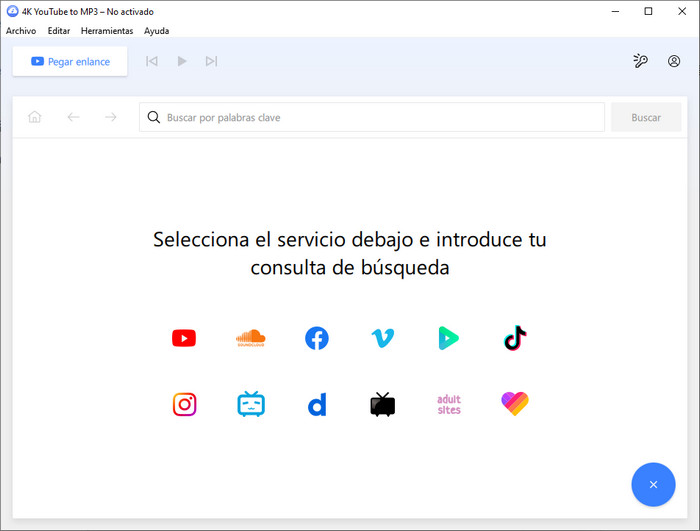
Task: Click the Buscar button
Action: (x=646, y=117)
